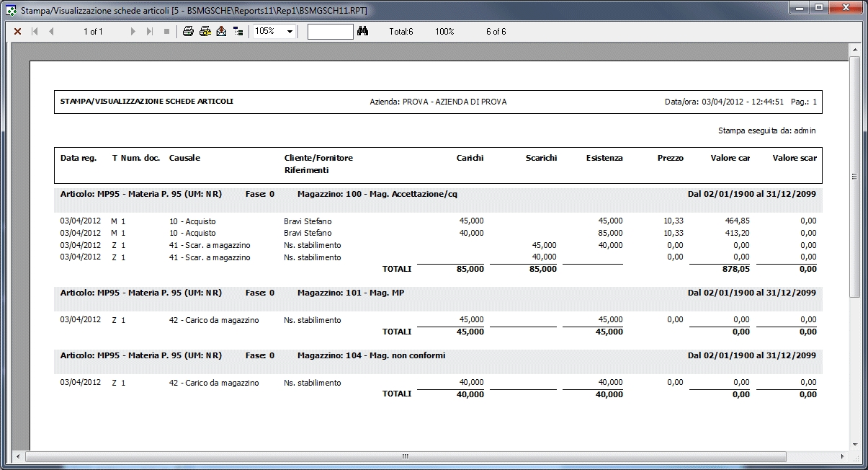The height and width of the screenshot is (470, 868).
Task: Jump to the last report page
Action: click(150, 32)
